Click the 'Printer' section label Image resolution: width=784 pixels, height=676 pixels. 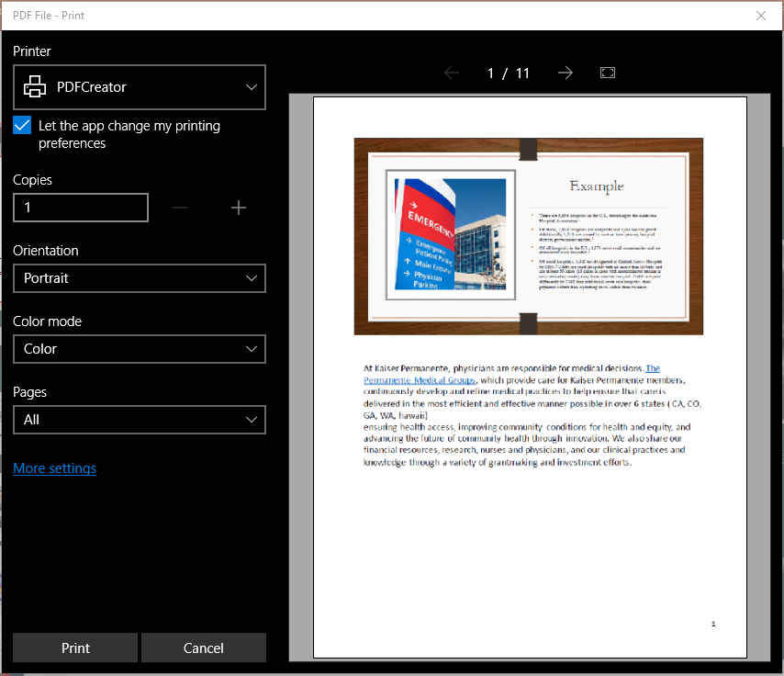tap(32, 51)
